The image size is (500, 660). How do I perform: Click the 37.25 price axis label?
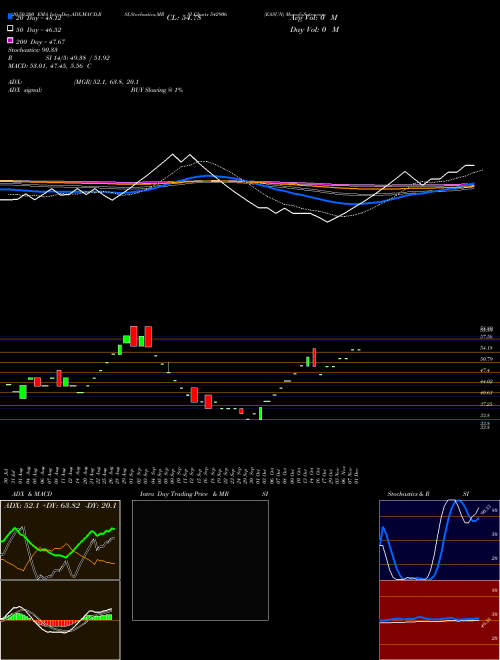click(486, 404)
